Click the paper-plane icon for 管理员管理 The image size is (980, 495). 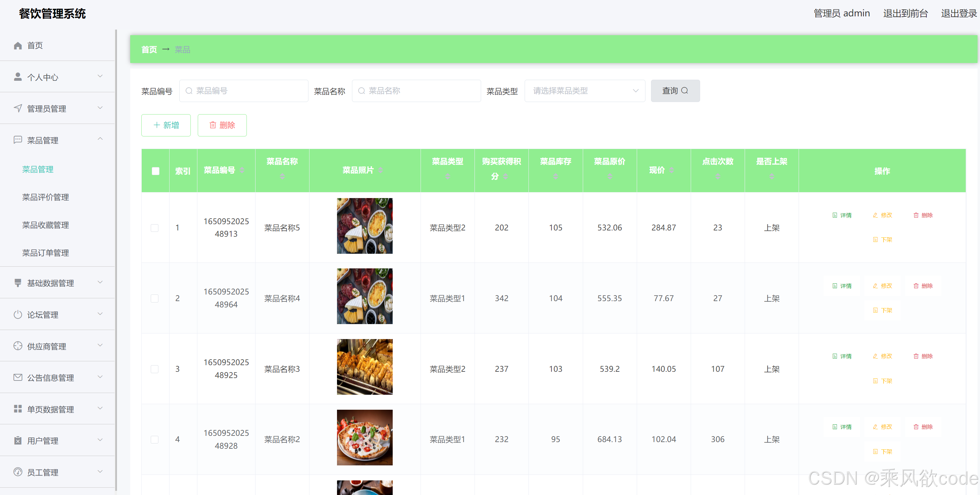[17, 109]
